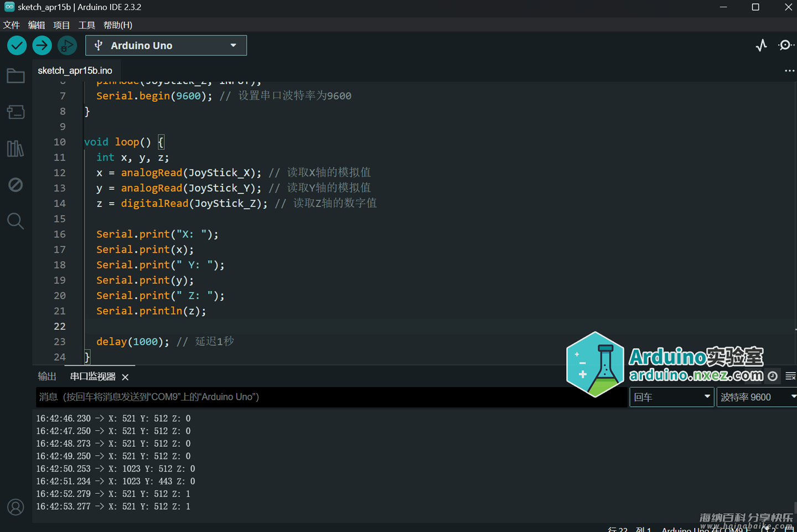Viewport: 797px width, 532px height.
Task: Open the Debug sidebar panel icon
Action: [15, 184]
